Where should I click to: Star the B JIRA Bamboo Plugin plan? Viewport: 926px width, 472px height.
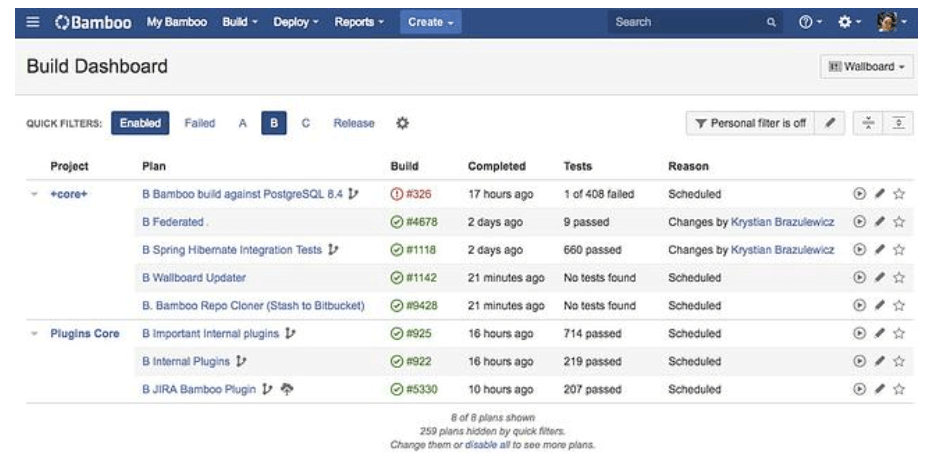899,389
